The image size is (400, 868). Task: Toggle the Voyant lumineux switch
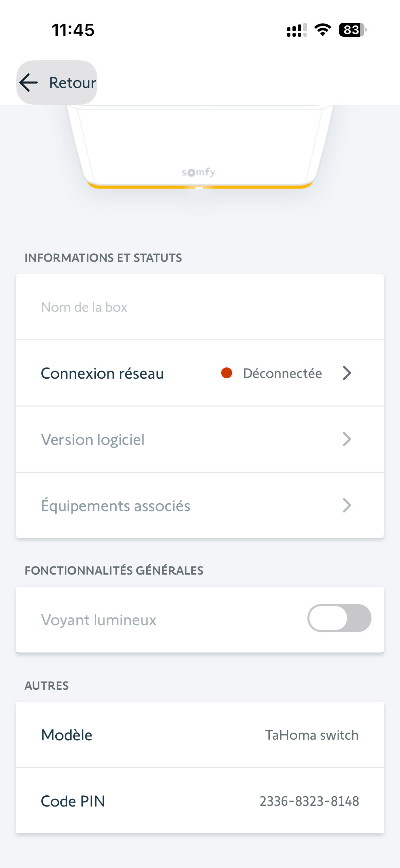coord(339,618)
